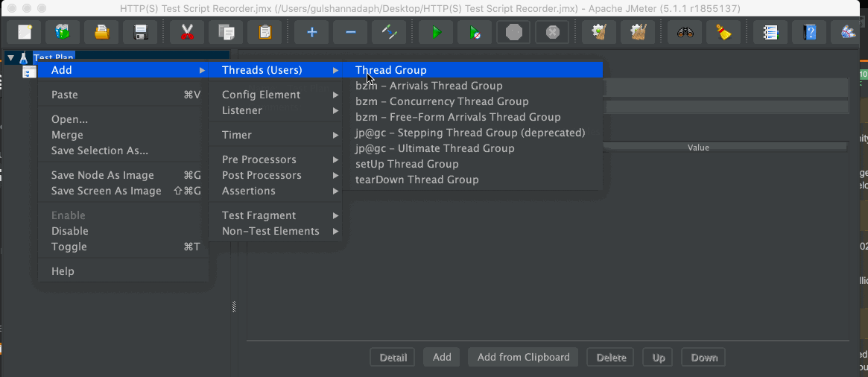Choose Merge in the context menu

click(123, 135)
